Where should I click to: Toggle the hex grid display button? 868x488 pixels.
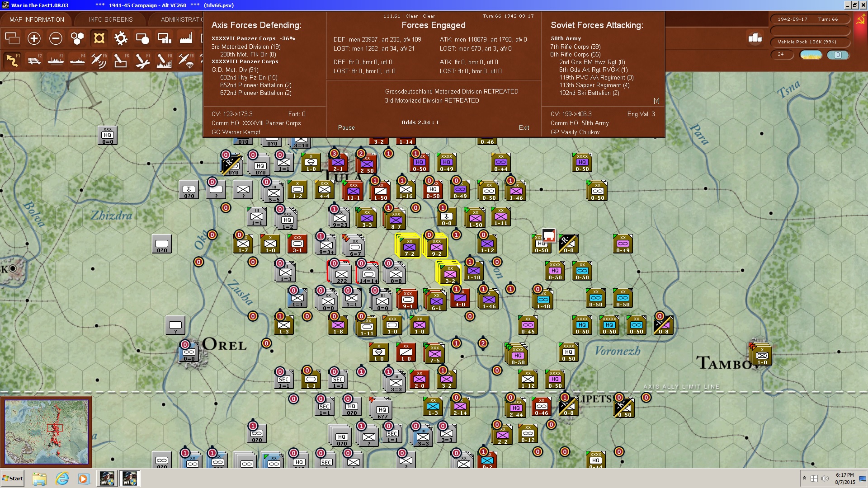click(77, 38)
